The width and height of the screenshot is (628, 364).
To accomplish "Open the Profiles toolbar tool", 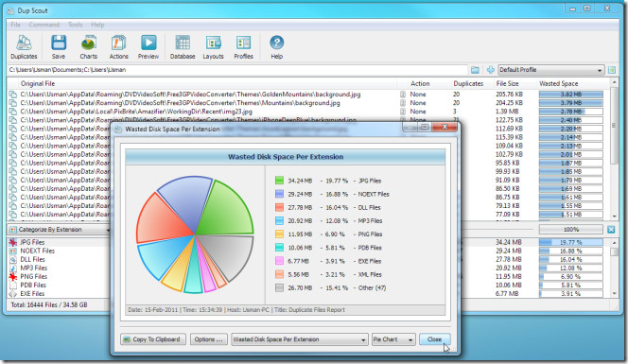I will [243, 47].
